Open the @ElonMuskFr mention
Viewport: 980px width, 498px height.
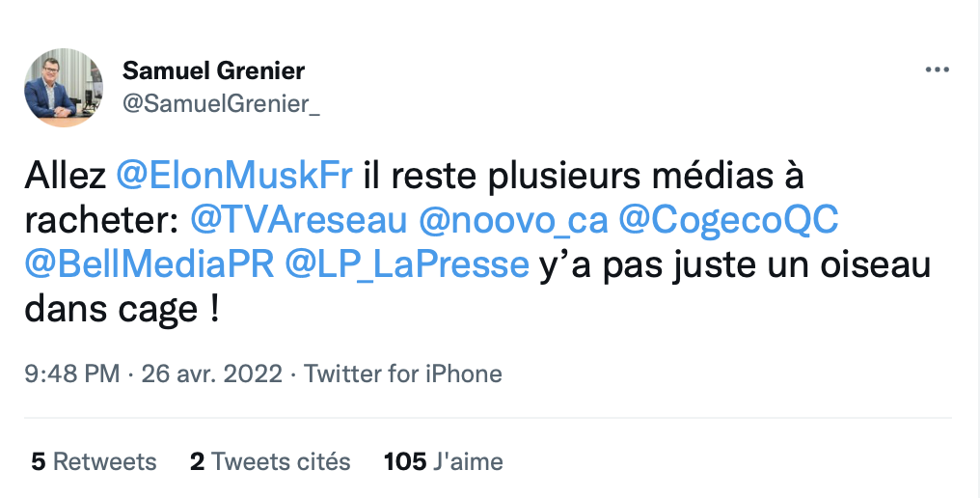click(234, 177)
